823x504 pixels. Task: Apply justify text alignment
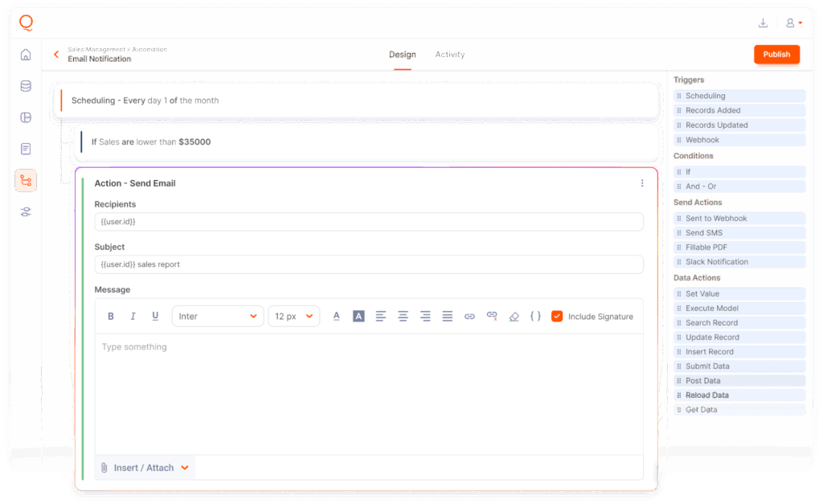coord(448,317)
